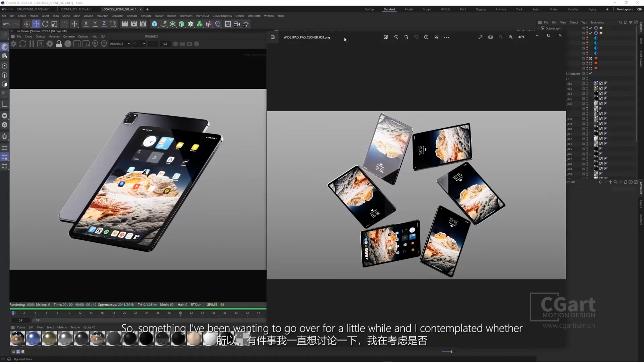The width and height of the screenshot is (644, 362).
Task: Click the gold sphere material thumbnail
Action: click(49, 338)
